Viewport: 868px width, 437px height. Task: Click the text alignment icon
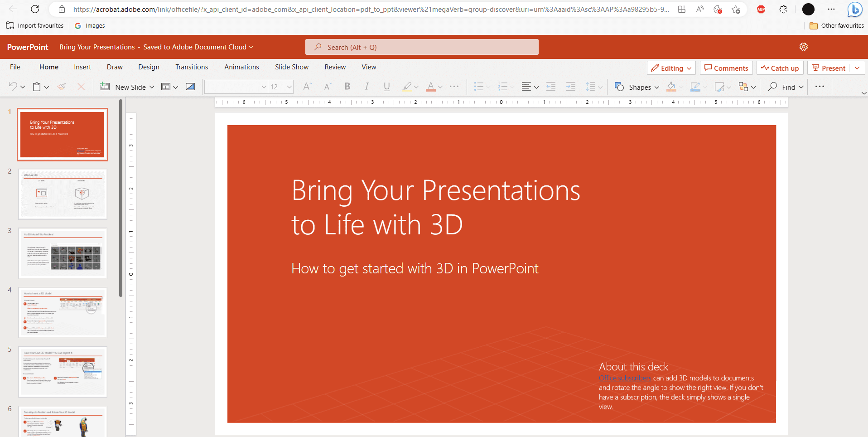(526, 87)
